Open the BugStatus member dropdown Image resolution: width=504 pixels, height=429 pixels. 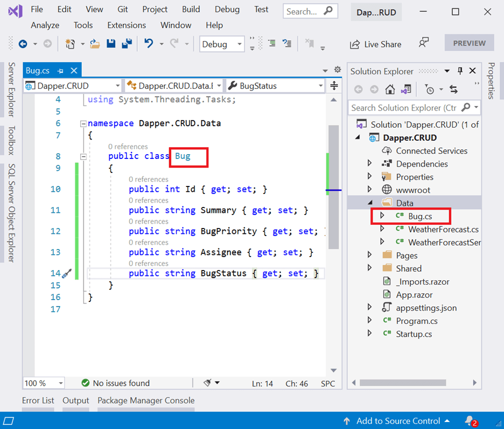coord(320,86)
